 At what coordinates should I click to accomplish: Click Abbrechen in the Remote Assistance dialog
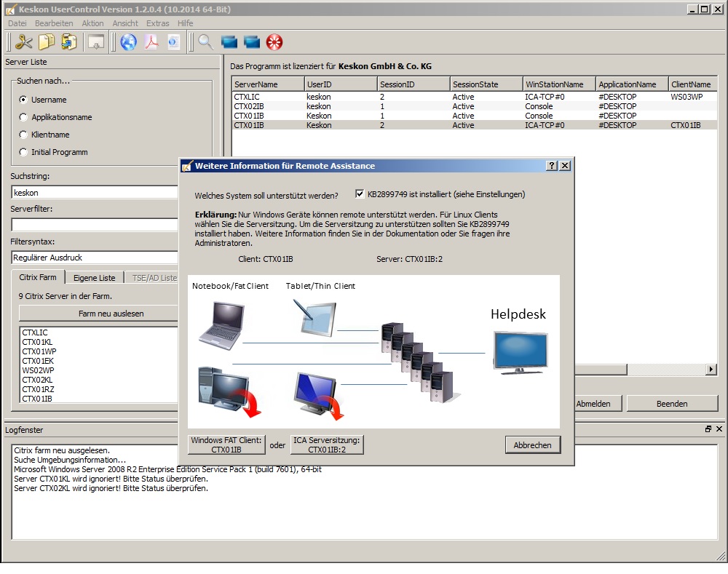point(532,445)
